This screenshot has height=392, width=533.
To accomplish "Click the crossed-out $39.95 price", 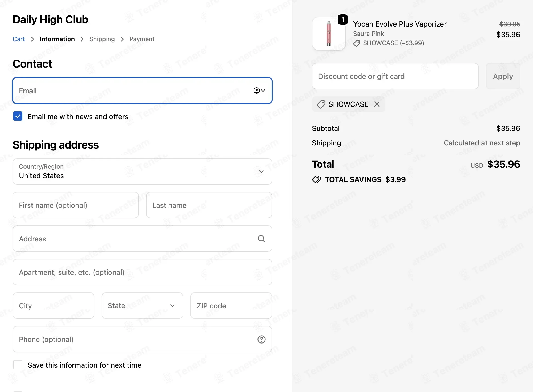I will (510, 24).
